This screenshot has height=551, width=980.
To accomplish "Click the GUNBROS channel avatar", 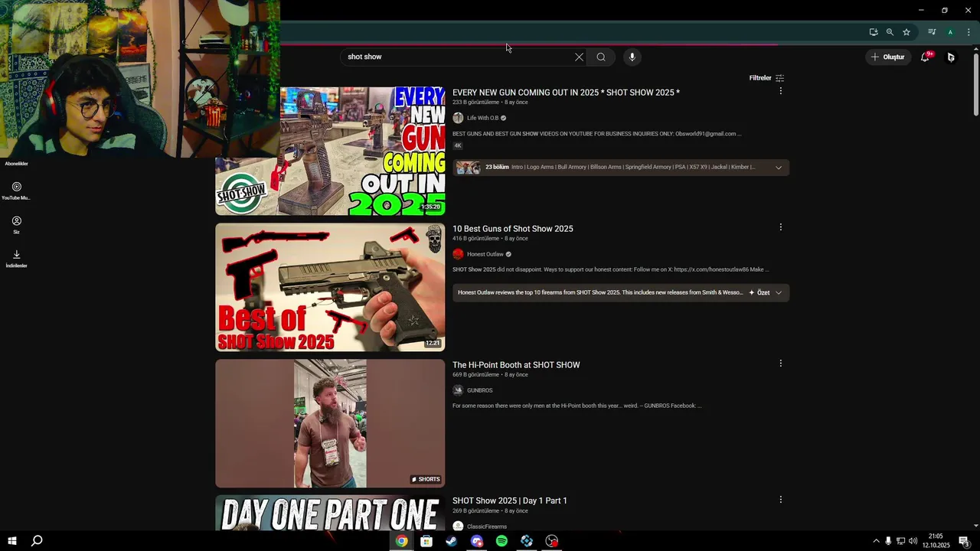I will click(x=458, y=390).
